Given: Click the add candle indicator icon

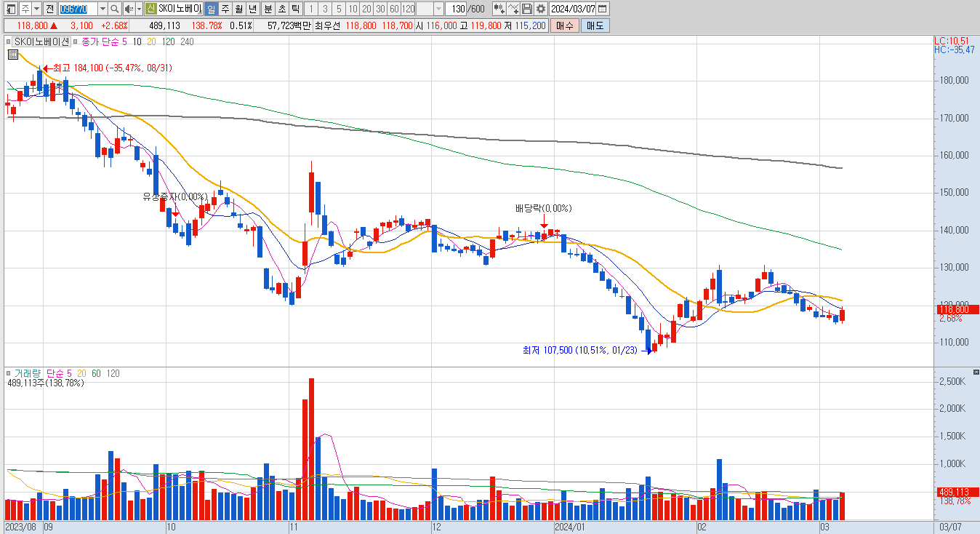Looking at the screenshot, I should point(499,9).
